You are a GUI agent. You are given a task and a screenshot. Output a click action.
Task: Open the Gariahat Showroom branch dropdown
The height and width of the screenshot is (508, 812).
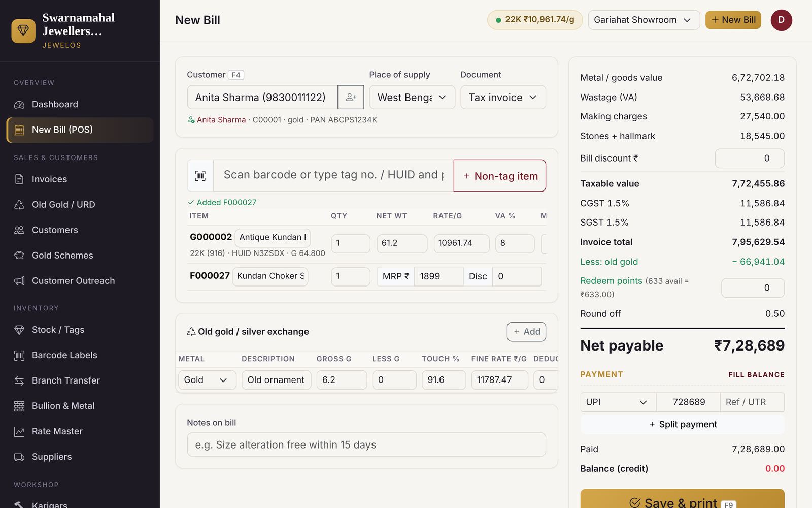pyautogui.click(x=644, y=20)
